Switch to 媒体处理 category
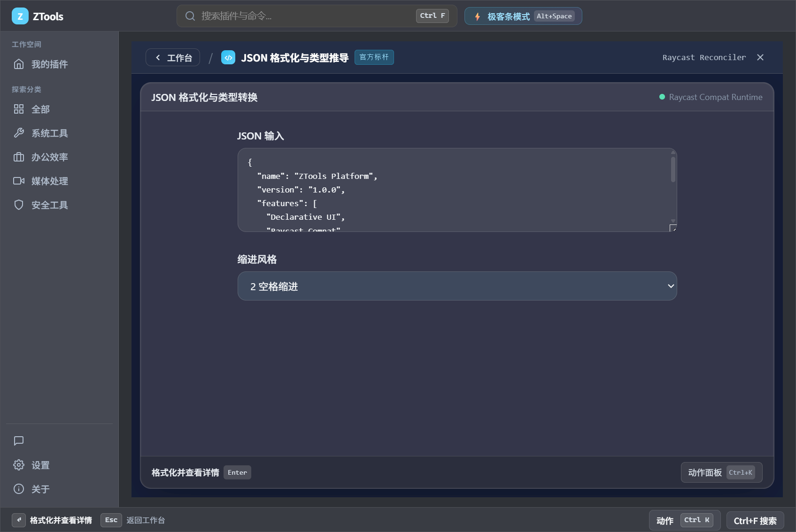This screenshot has height=532, width=796. 59,181
